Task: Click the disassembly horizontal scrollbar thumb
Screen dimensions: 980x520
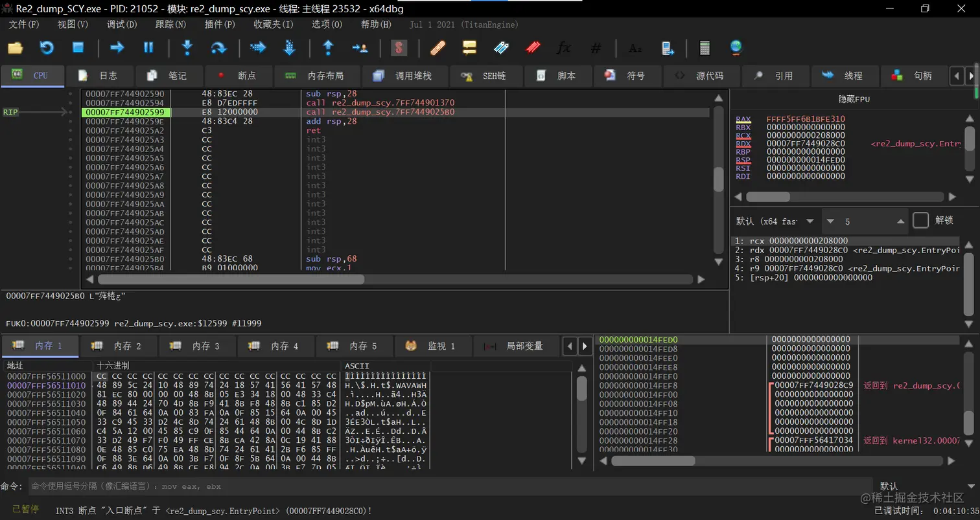Action: point(231,280)
